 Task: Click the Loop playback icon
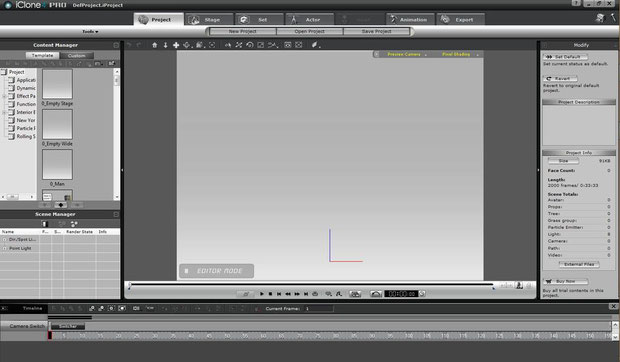315,294
